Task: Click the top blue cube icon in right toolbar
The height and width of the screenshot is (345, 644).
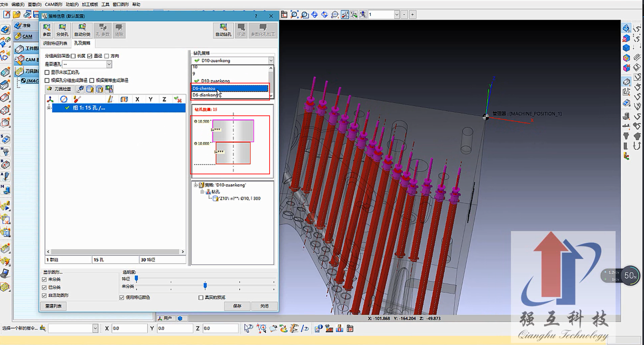Action: coord(626,28)
